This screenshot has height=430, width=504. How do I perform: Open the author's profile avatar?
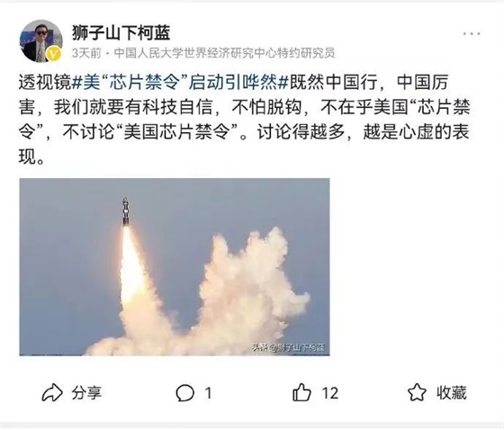[40, 40]
